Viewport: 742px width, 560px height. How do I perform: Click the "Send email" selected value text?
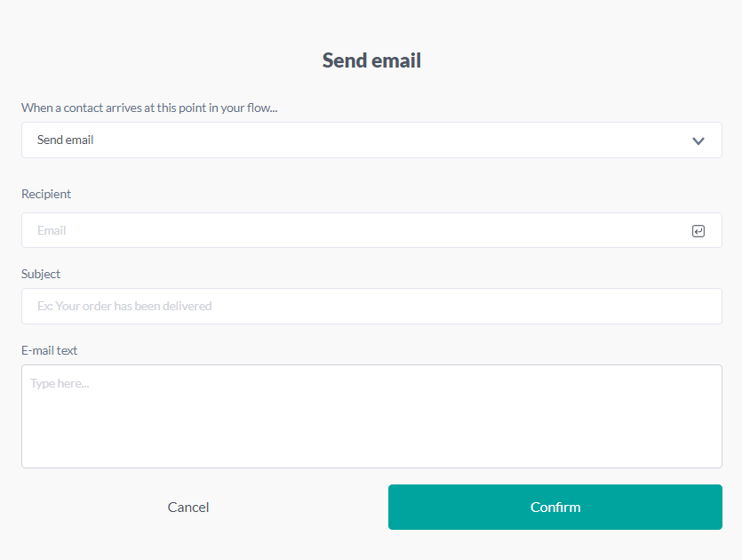(66, 140)
